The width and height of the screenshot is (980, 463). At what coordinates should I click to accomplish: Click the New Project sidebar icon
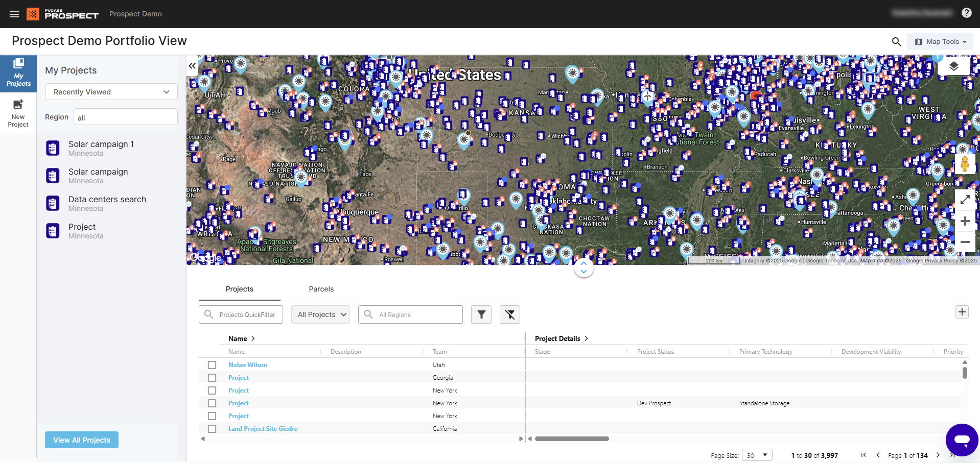(18, 113)
